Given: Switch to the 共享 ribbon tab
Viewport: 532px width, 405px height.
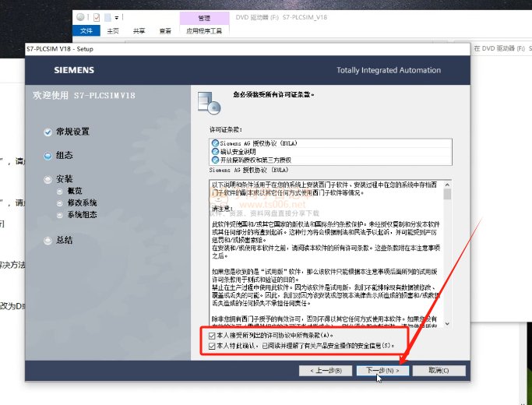Looking at the screenshot, I should coord(139,31).
